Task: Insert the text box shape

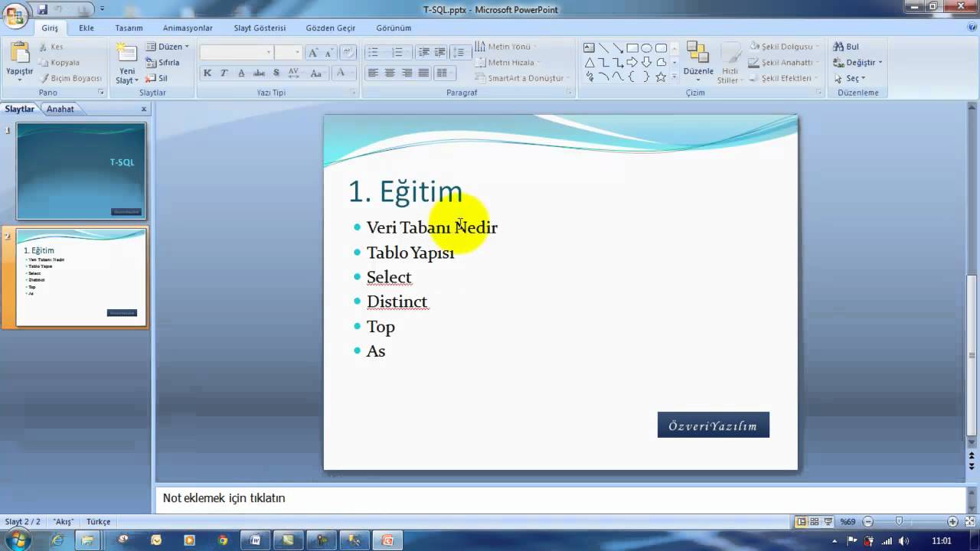Action: [589, 47]
